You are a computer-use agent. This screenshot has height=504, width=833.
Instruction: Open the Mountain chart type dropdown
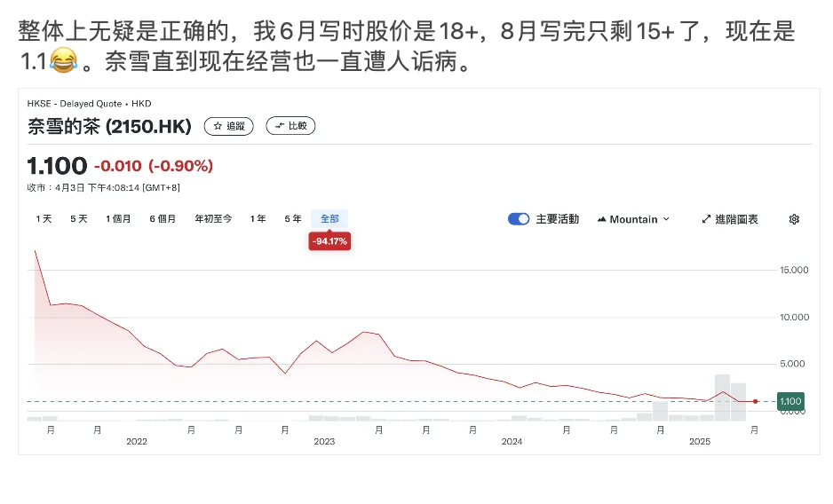pos(633,219)
